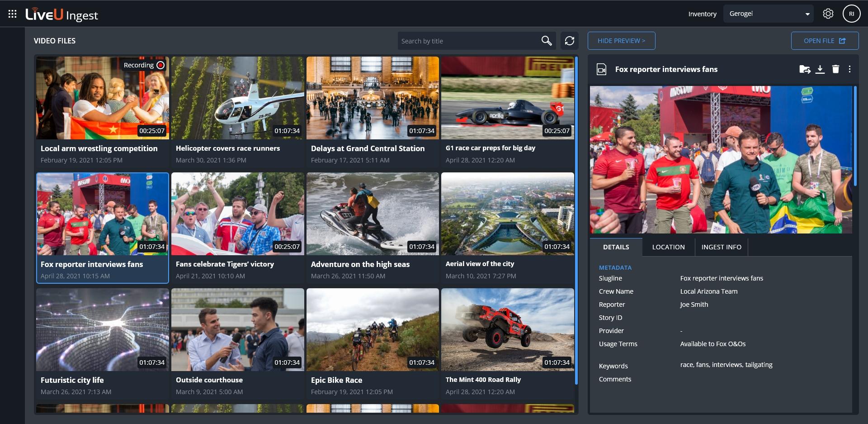Viewport: 868px width, 424px height.
Task: Delete the selected video using the trash icon
Action: tap(836, 69)
